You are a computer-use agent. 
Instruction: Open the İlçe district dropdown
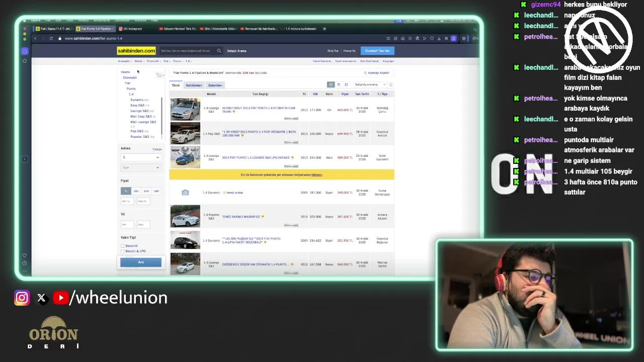pos(140,167)
